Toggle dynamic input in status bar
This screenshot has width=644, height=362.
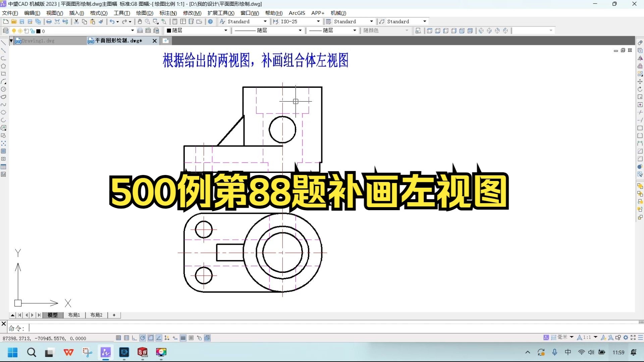[x=175, y=338]
